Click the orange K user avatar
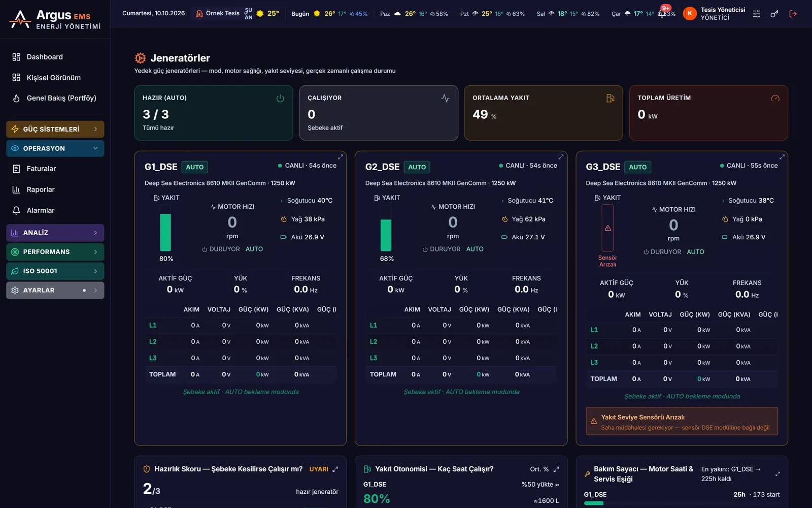This screenshot has width=812, height=508. [x=690, y=14]
